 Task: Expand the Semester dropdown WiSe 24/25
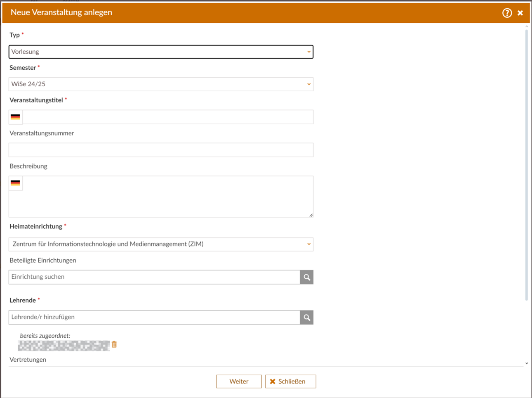pos(161,84)
